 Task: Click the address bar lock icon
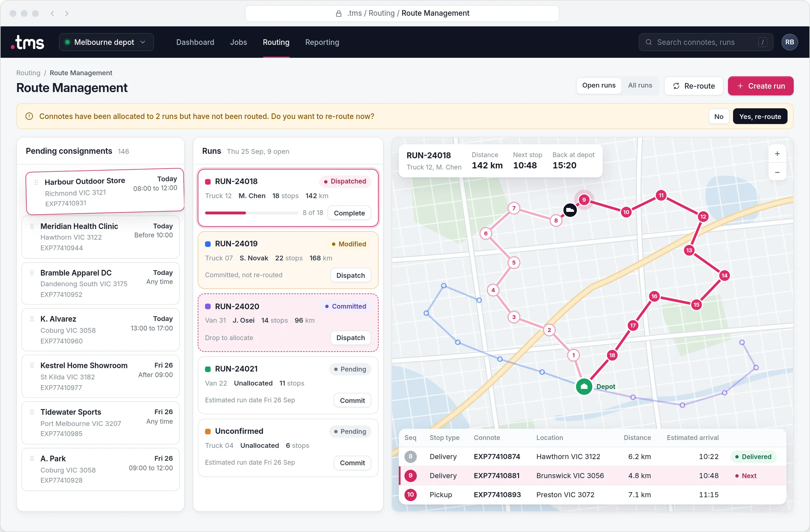(339, 13)
